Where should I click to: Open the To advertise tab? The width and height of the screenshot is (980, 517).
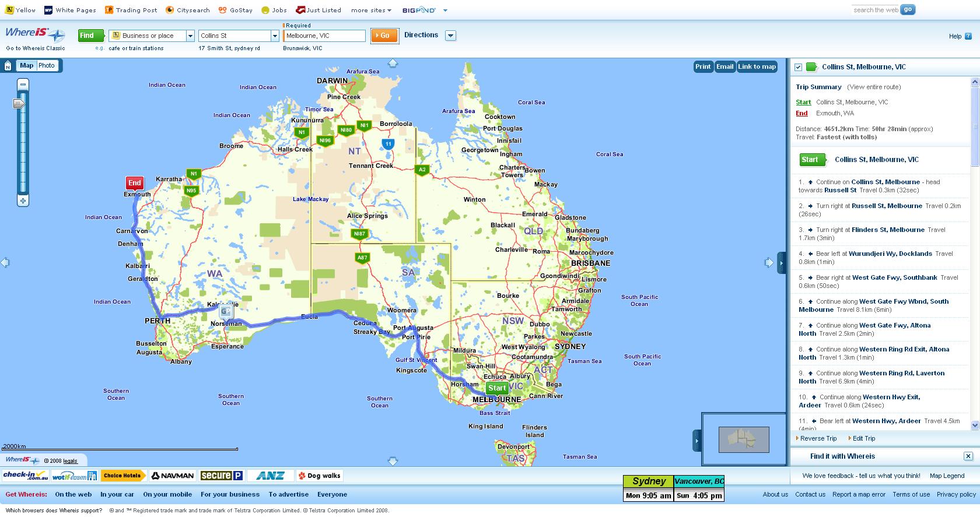[x=289, y=495]
